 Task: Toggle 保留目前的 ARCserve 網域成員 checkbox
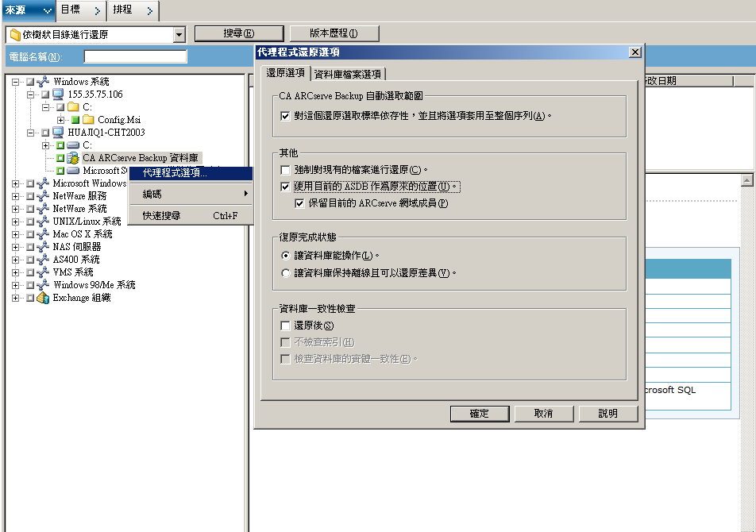click(299, 203)
